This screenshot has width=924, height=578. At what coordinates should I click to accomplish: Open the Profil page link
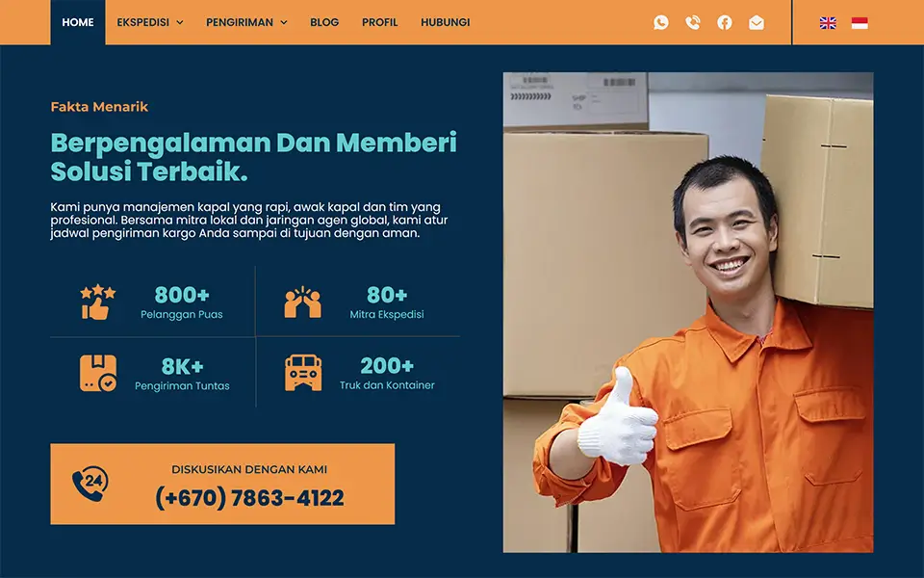(x=379, y=22)
